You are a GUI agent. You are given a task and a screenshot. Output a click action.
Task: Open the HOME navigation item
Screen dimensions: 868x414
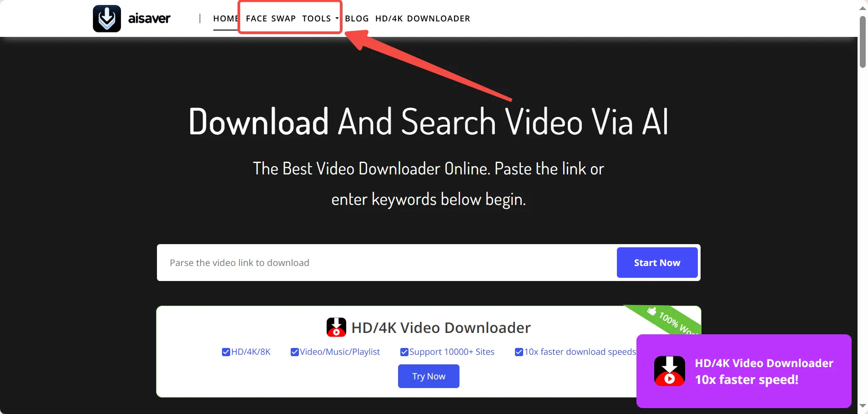pos(226,19)
